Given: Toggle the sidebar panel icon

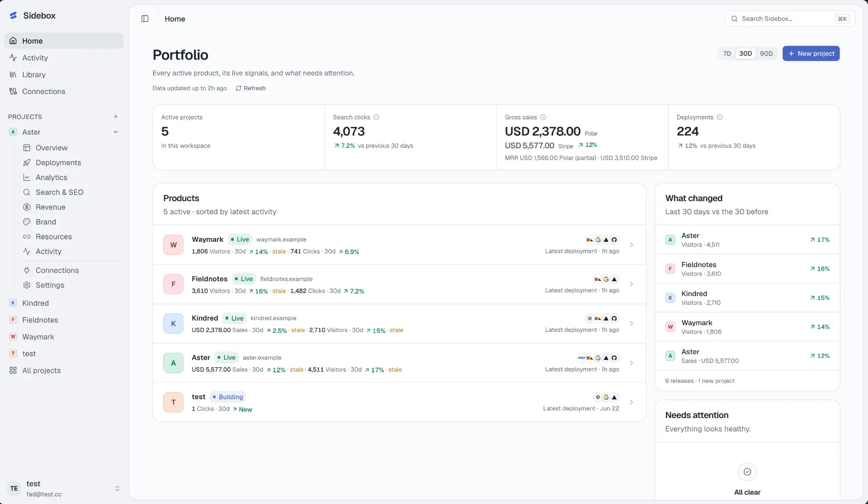Looking at the screenshot, I should [x=145, y=19].
